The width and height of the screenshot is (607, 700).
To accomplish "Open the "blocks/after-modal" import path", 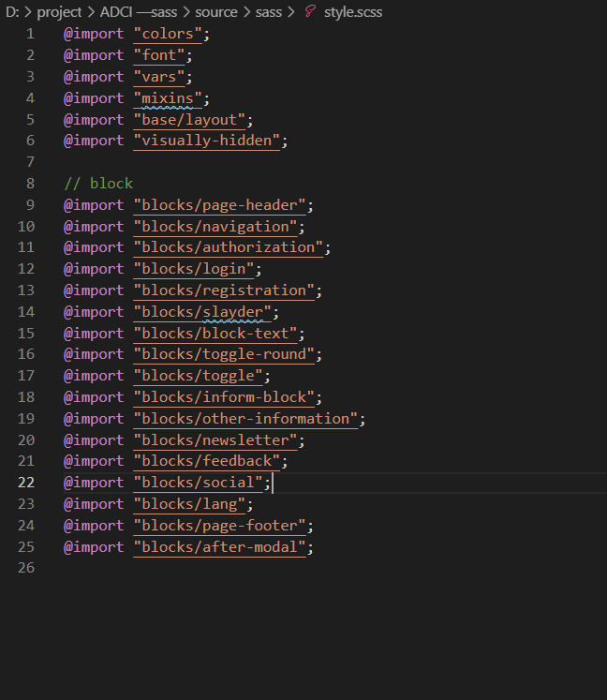I will coord(219,547).
